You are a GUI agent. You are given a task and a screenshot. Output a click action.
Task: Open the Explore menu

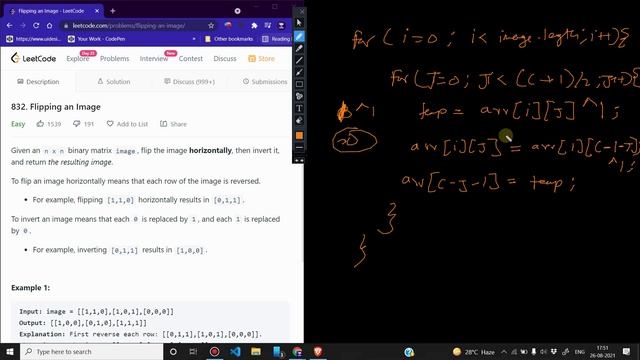(78, 59)
